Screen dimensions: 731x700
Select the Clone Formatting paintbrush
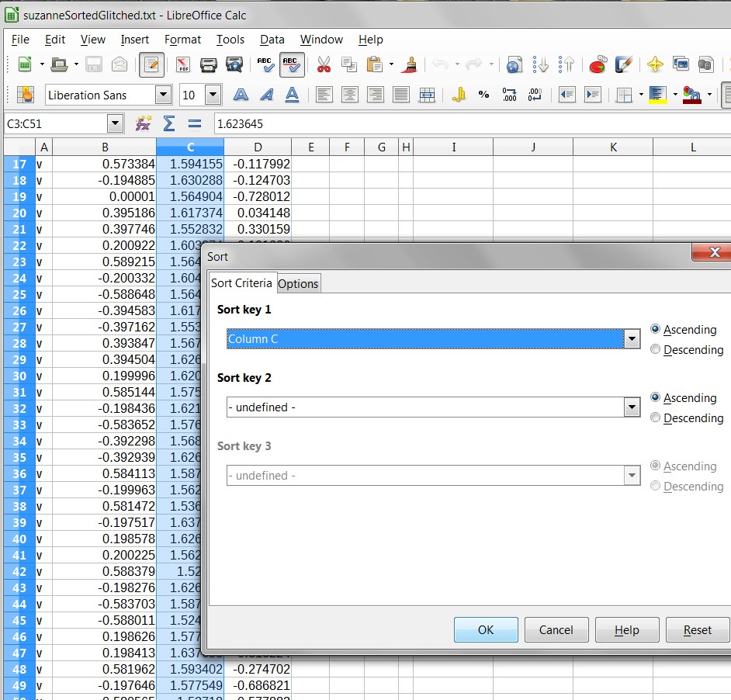pos(409,64)
